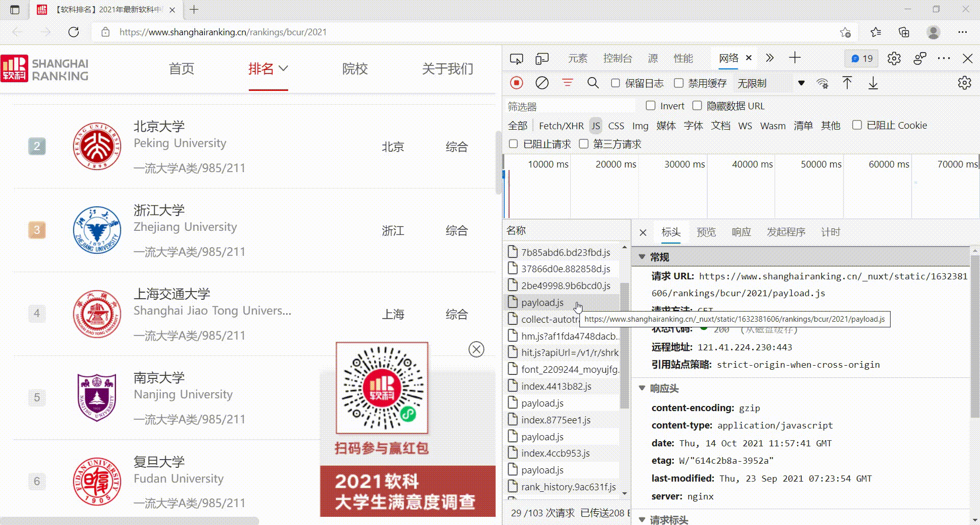Screen dimensions: 980x525
Task: Open the 无限制 throttling dropdown
Action: 771,83
